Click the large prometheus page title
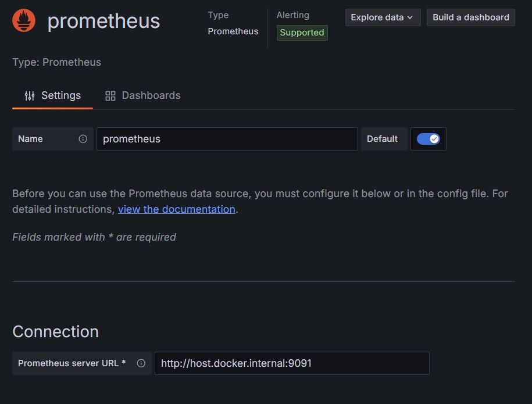 (x=103, y=21)
